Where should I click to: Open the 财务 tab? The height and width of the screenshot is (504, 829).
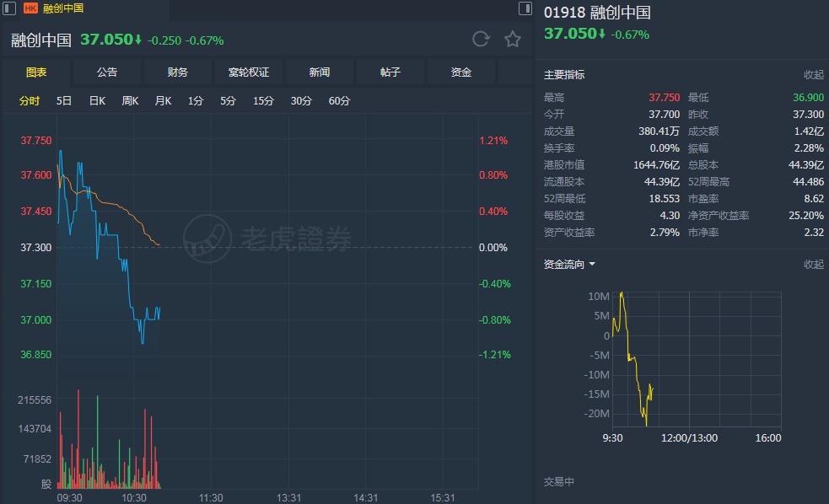178,72
